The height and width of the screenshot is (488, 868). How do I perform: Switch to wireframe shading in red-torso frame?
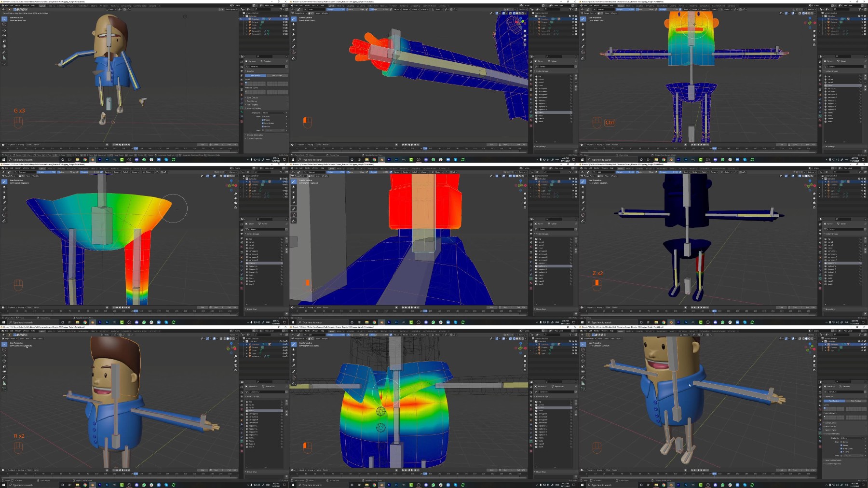pos(514,176)
